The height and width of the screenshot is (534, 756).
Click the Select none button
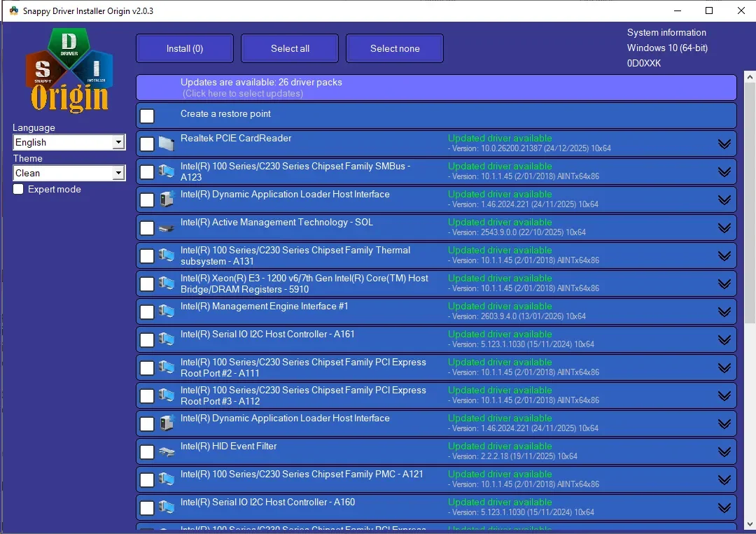[x=395, y=48]
